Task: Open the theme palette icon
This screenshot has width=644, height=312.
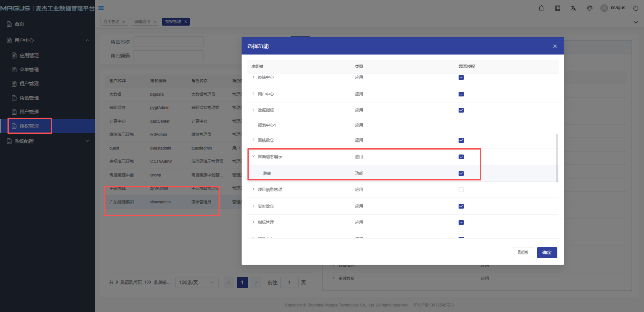Action: [x=590, y=8]
